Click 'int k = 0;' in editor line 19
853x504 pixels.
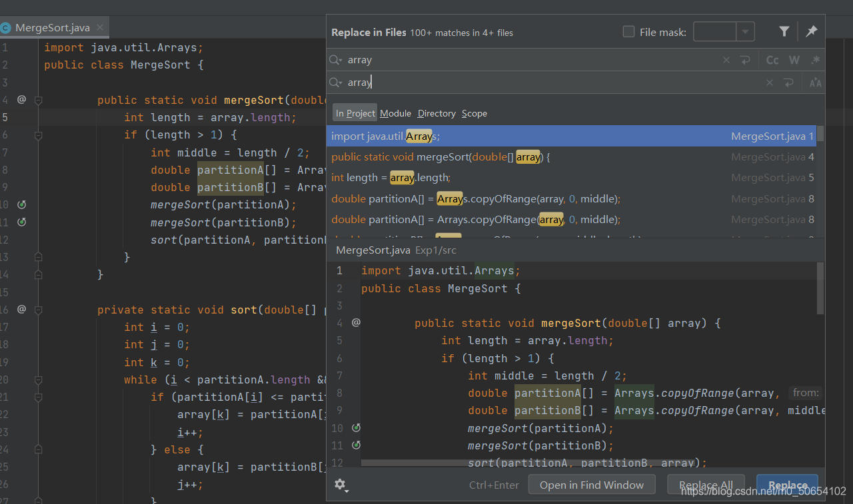click(157, 362)
